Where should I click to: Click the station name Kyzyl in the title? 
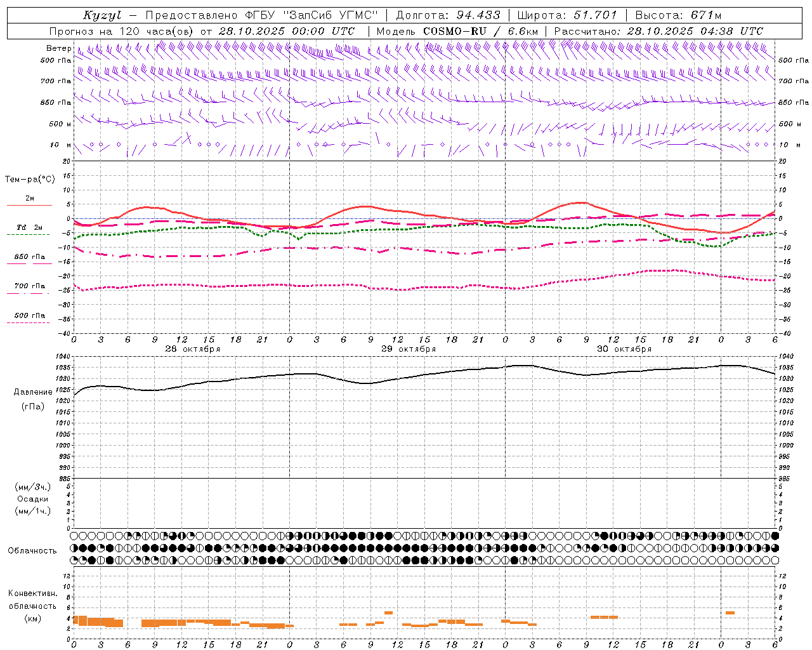[102, 15]
